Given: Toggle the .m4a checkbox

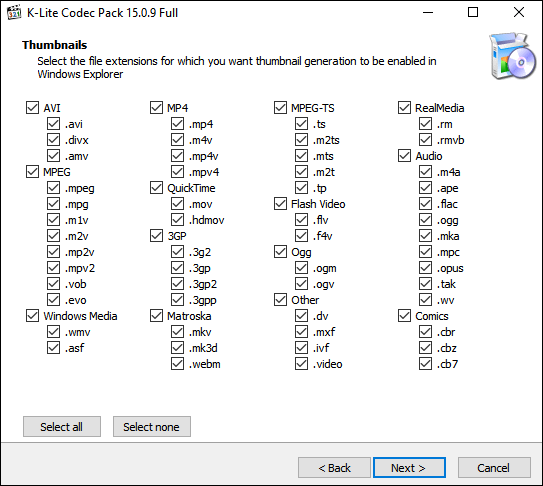Looking at the screenshot, I should (x=425, y=171).
